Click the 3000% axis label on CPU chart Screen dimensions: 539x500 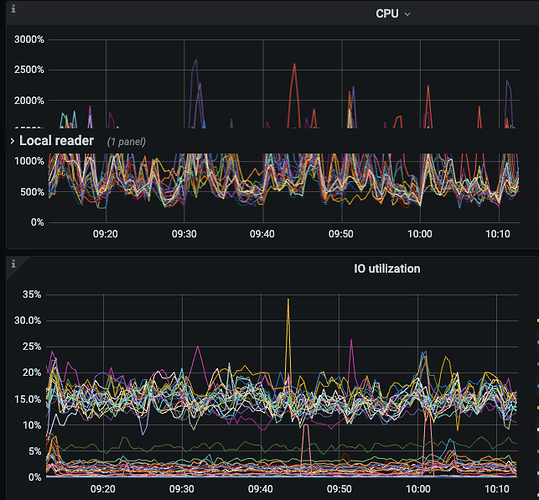pos(29,40)
